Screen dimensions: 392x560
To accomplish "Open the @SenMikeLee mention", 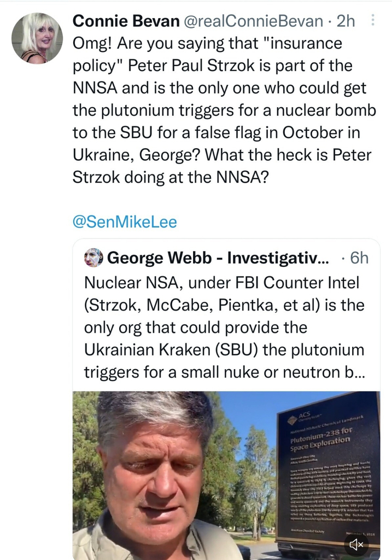I will click(x=125, y=222).
